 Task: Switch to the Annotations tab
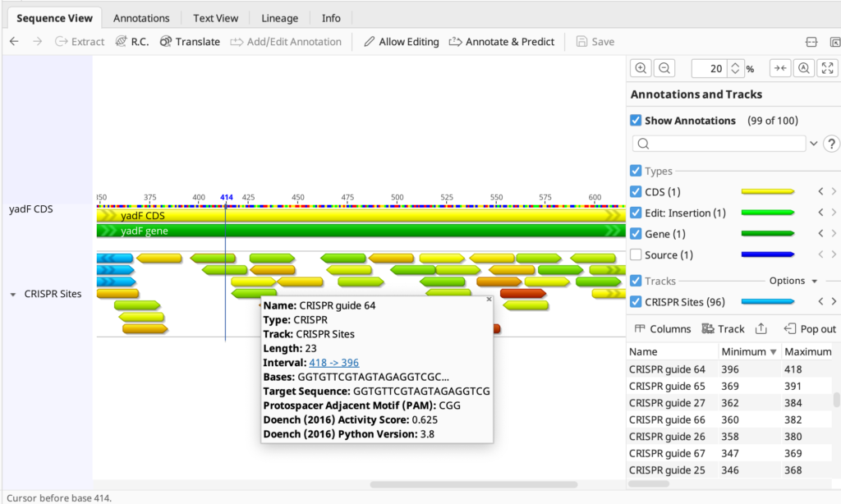pos(141,17)
